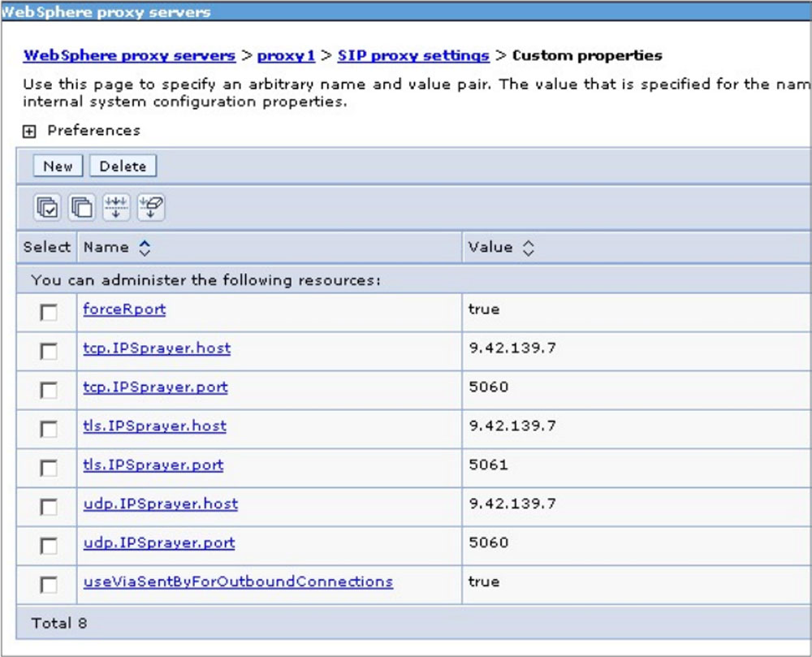Click the tcp.IPSprayer.host value 9.42.139.7
This screenshot has height=657, width=812.
pyautogui.click(x=512, y=348)
